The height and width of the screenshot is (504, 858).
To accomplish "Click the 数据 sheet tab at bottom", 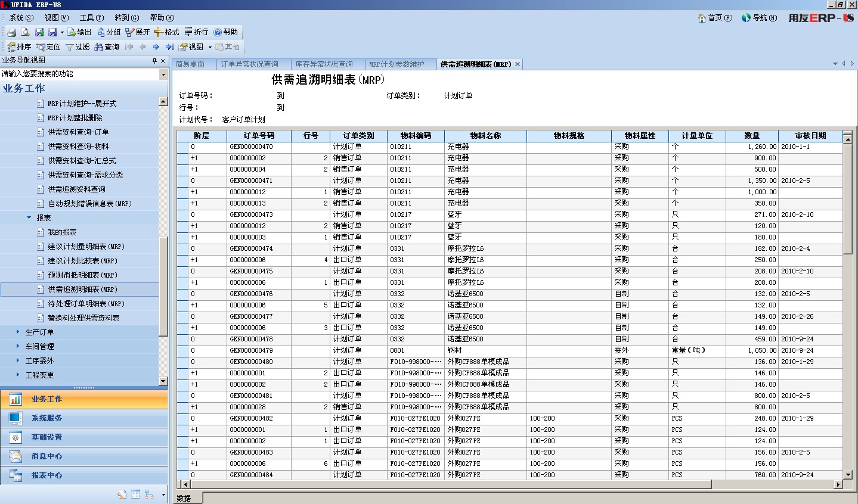I will tap(184, 498).
